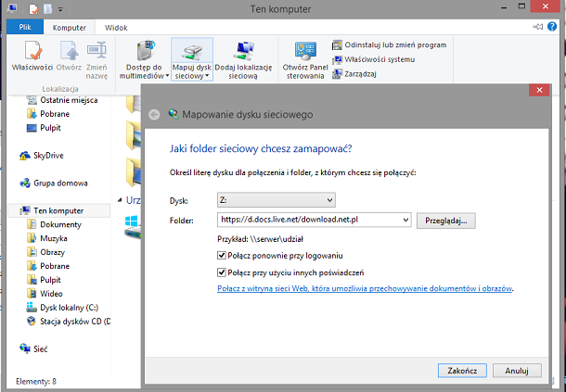Open the Plik menu tab
566x392 pixels.
coord(25,28)
